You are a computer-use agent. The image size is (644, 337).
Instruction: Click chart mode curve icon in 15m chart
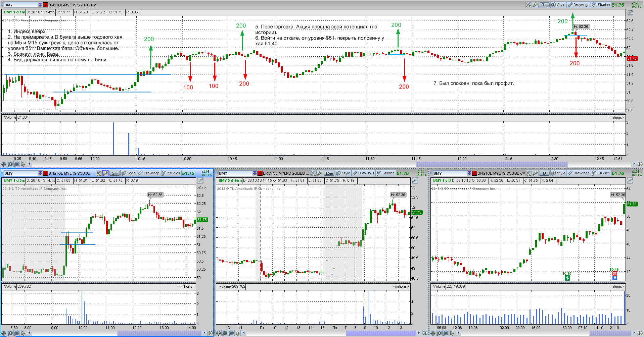coord(415,180)
